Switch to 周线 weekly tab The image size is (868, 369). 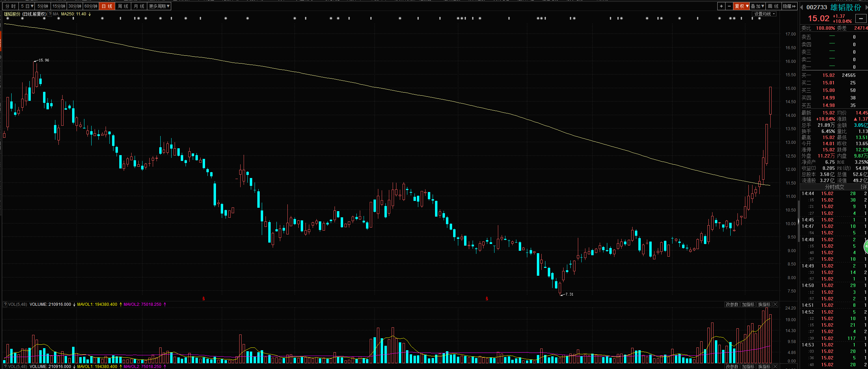click(123, 6)
